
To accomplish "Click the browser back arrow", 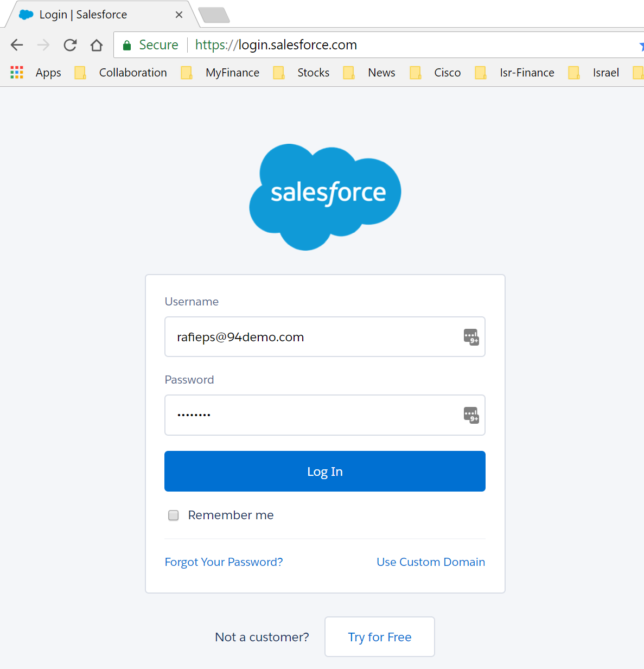I will pos(17,45).
